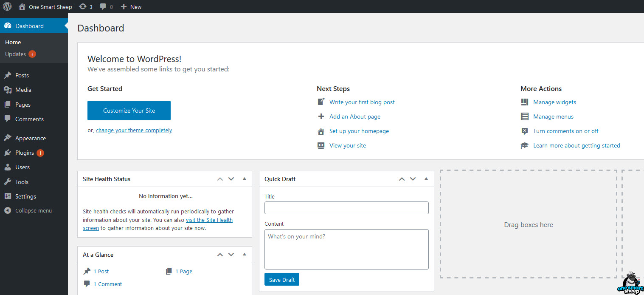Click Collapse menu text
The width and height of the screenshot is (644, 295).
(x=34, y=210)
